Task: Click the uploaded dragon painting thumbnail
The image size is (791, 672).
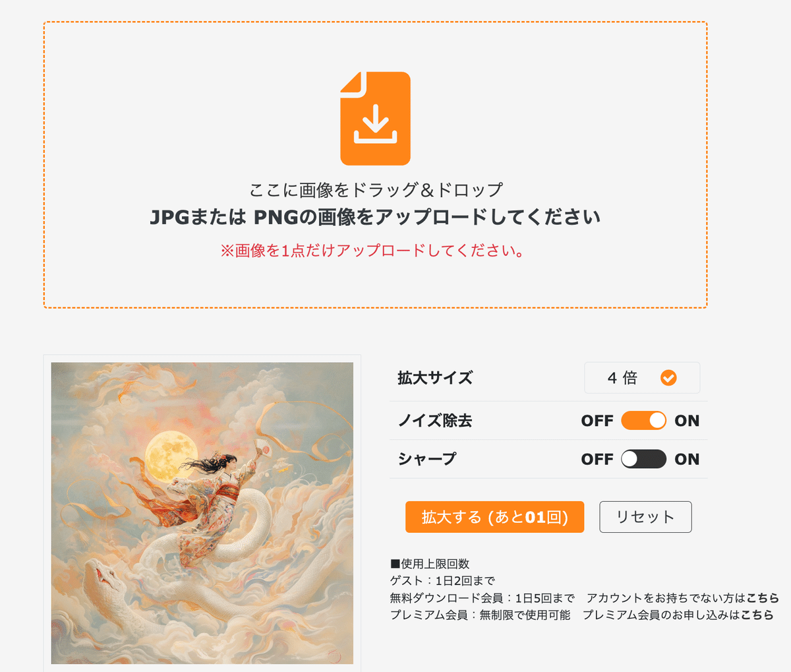Action: (x=202, y=513)
